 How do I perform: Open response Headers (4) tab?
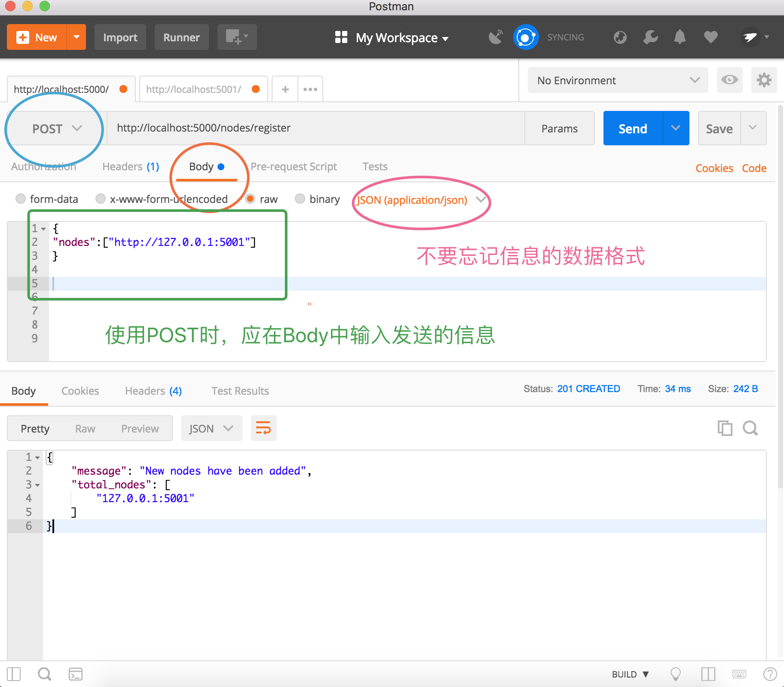click(153, 391)
